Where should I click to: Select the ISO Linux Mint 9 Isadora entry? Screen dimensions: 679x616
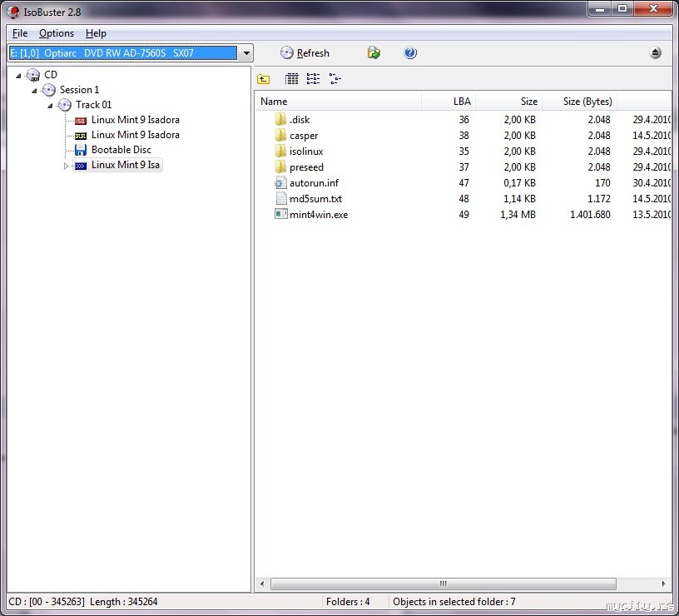click(135, 120)
